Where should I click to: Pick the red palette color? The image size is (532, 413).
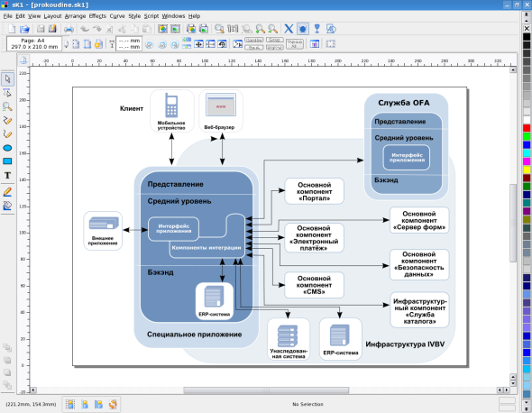[527, 128]
